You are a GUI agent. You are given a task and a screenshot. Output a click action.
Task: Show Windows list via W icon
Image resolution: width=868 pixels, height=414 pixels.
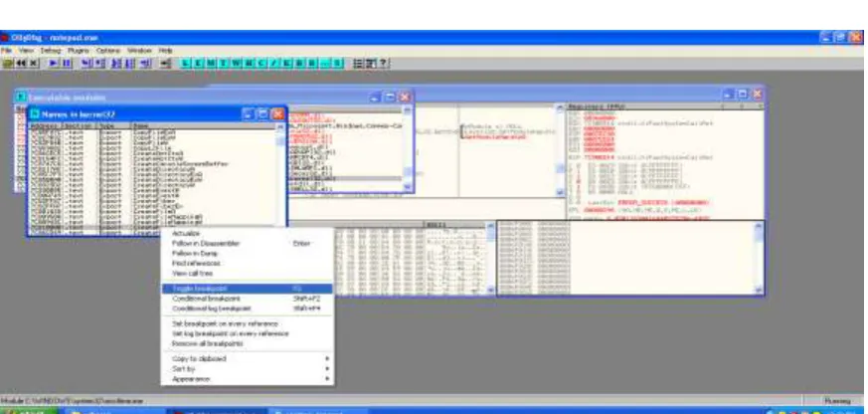click(236, 63)
